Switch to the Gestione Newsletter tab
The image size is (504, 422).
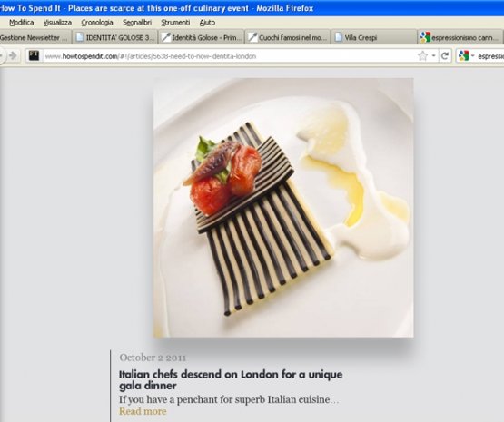point(35,37)
